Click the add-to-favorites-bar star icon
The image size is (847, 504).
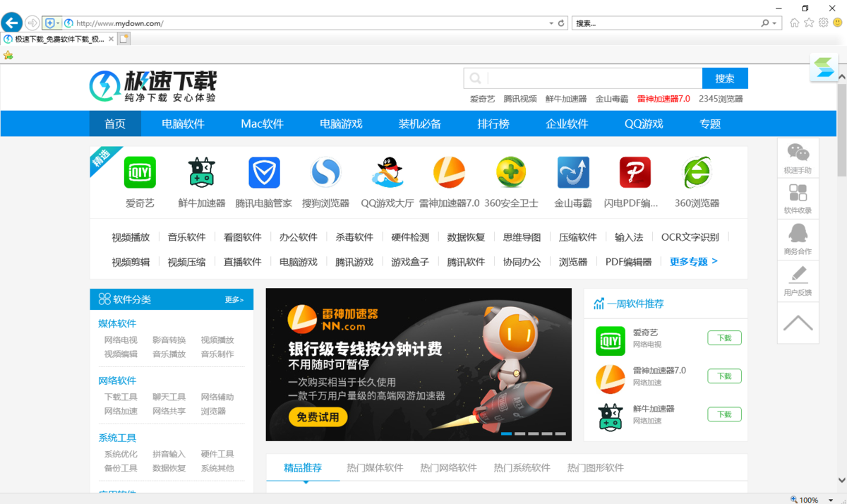(x=8, y=55)
